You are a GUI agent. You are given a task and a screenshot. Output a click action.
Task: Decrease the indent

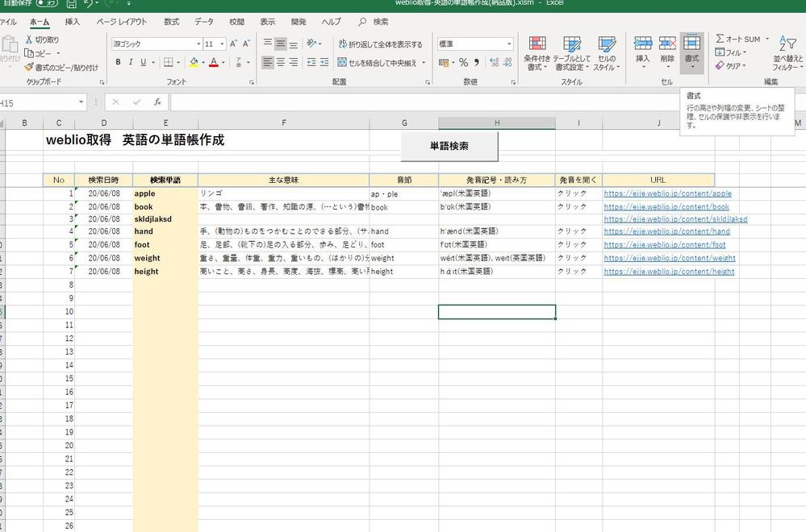[x=311, y=62]
